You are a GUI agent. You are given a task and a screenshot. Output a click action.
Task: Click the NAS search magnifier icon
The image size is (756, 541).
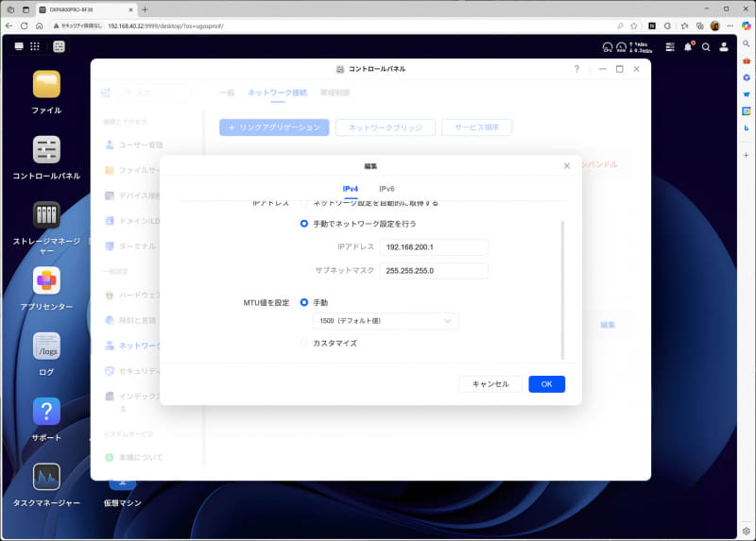[706, 46]
